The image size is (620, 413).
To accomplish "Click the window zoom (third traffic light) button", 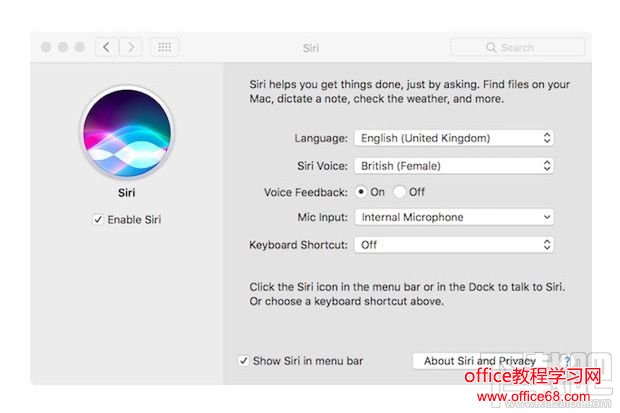I will [80, 47].
